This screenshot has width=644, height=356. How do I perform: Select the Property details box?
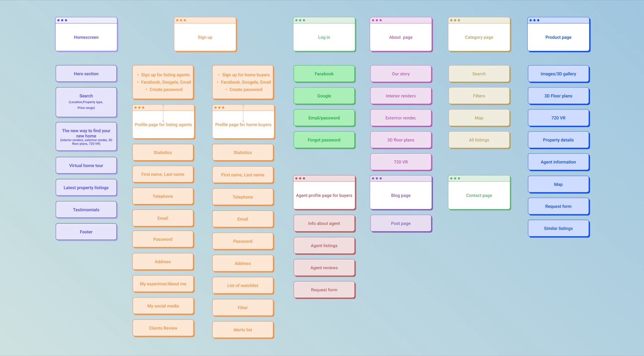click(x=558, y=140)
